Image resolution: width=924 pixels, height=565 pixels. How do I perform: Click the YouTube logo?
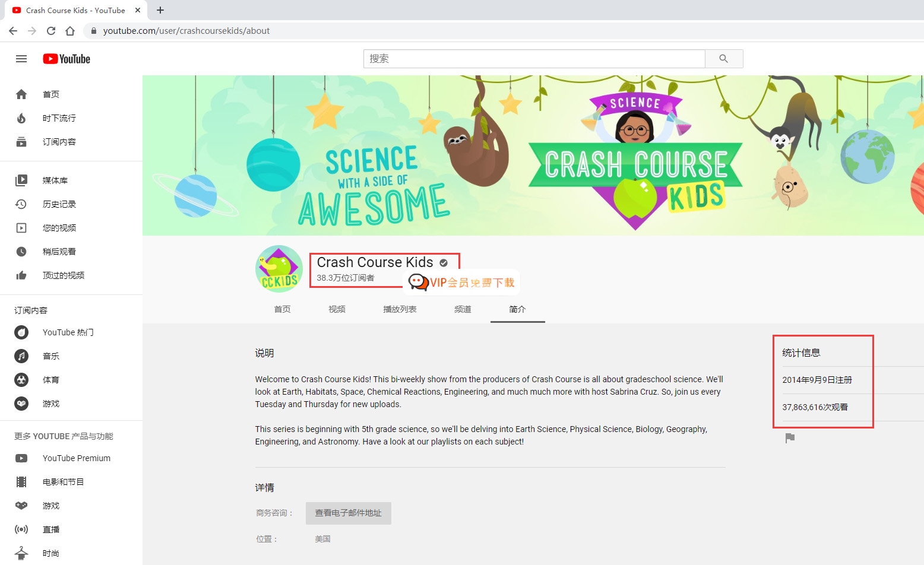click(x=67, y=59)
